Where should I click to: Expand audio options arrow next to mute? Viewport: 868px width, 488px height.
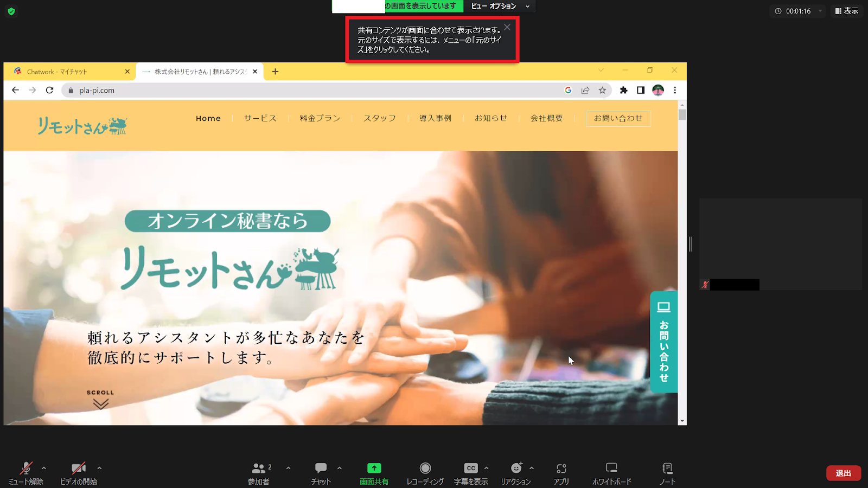(x=44, y=467)
